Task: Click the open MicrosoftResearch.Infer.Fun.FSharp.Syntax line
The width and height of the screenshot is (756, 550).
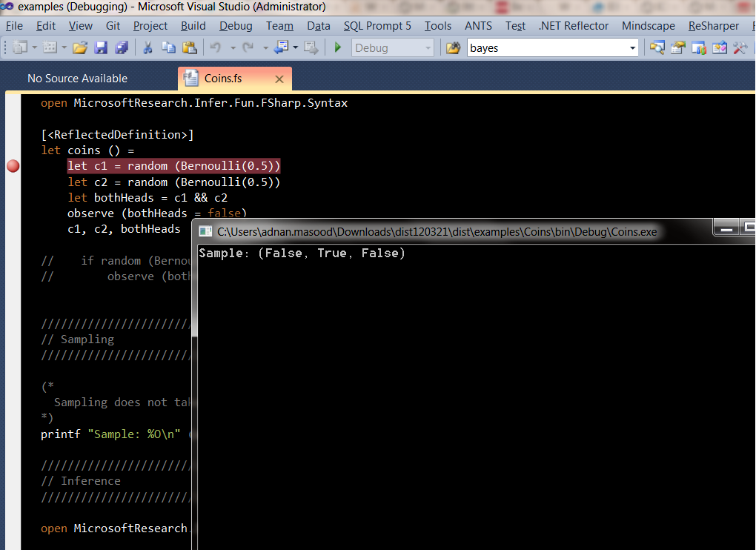Action: [x=194, y=103]
